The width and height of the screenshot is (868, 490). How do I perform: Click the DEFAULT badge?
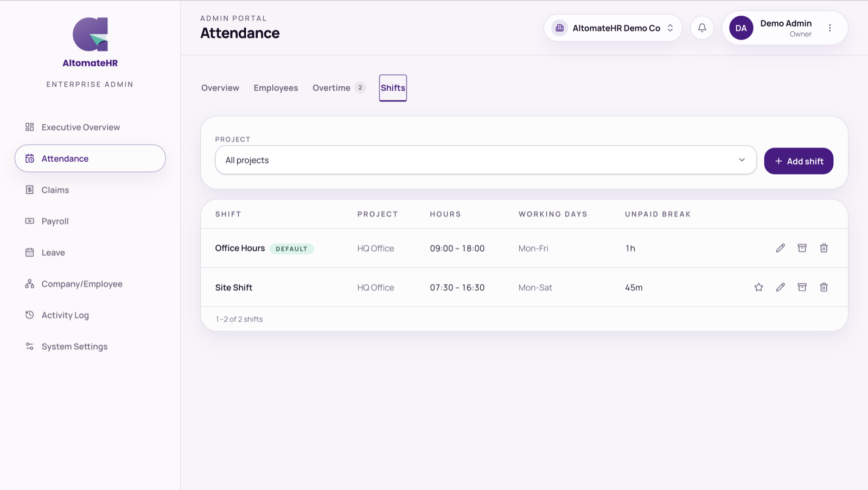(292, 249)
